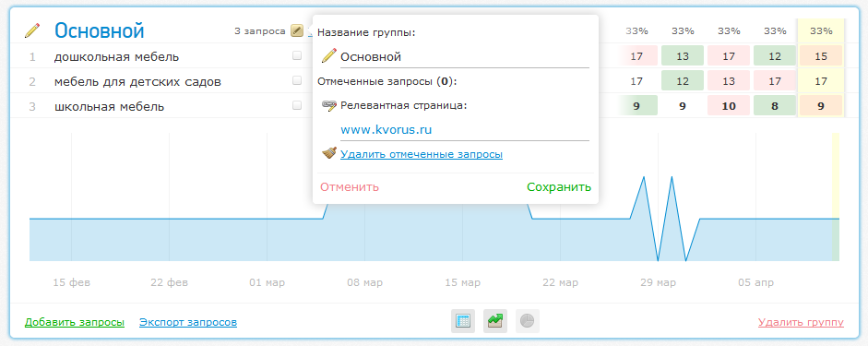
Task: Click the 08 мар date on chart axis
Action: (364, 283)
